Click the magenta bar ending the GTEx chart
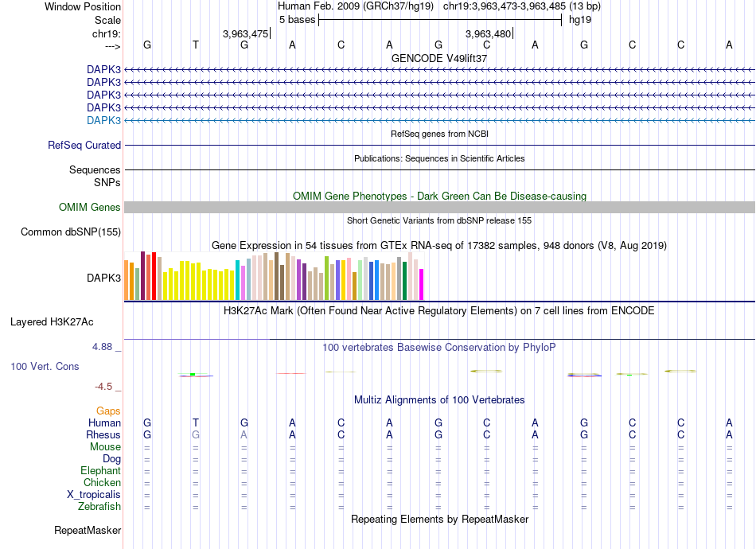756x549 pixels. 422,284
